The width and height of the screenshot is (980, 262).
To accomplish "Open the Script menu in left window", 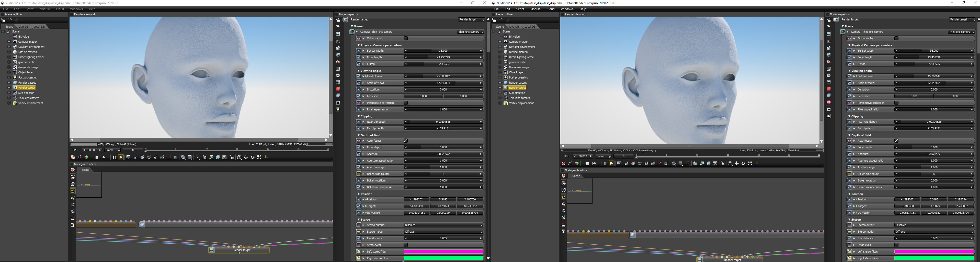I will [x=29, y=9].
